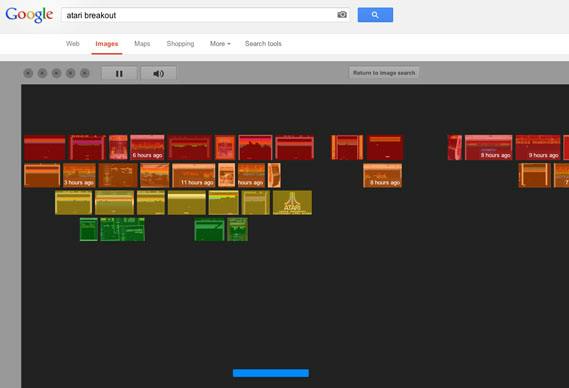Mute the game sound speaker button
This screenshot has height=388, width=569.
pyautogui.click(x=159, y=73)
